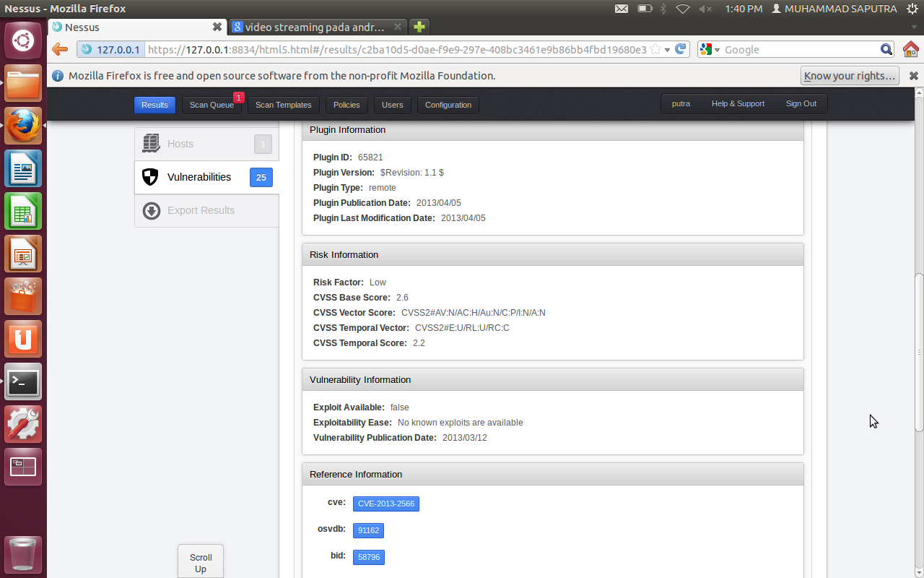Open a new browser tab with the plus icon
The image size is (924, 578).
(419, 26)
